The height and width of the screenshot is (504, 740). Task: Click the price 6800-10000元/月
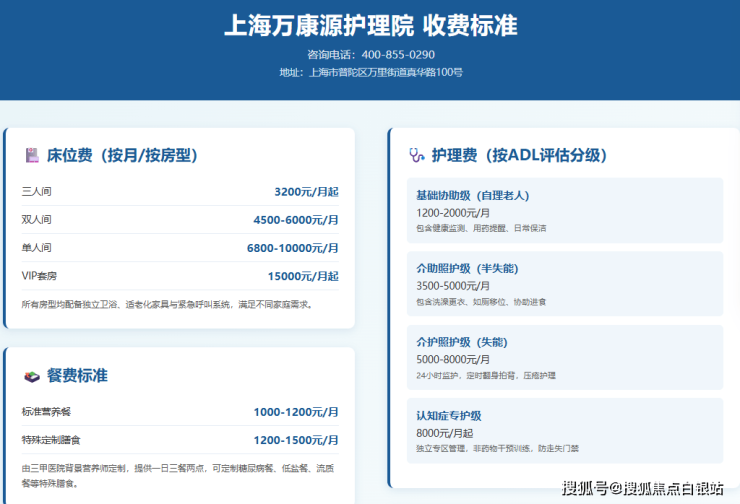point(293,248)
